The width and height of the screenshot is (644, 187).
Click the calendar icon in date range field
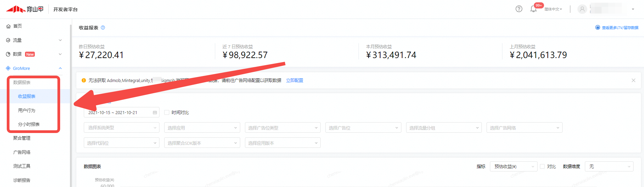click(x=155, y=113)
